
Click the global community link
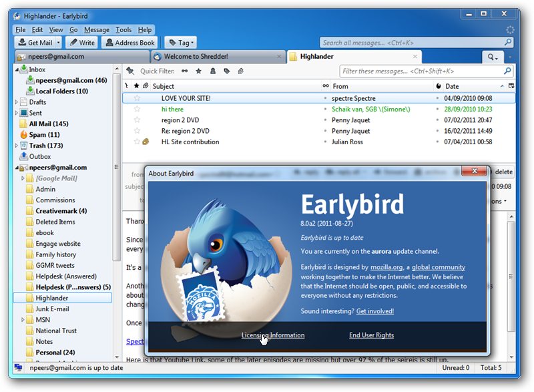pos(439,267)
